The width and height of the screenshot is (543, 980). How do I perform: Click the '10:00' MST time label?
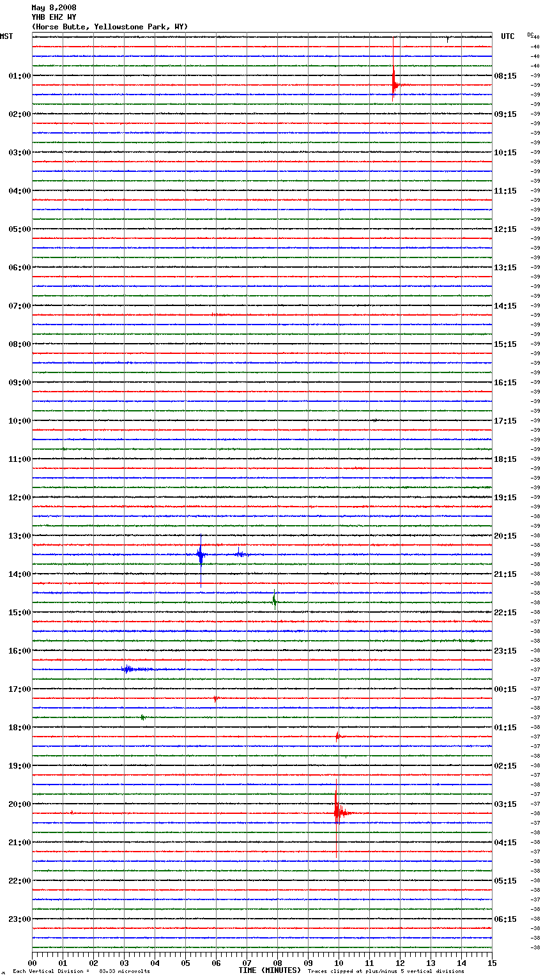20,420
